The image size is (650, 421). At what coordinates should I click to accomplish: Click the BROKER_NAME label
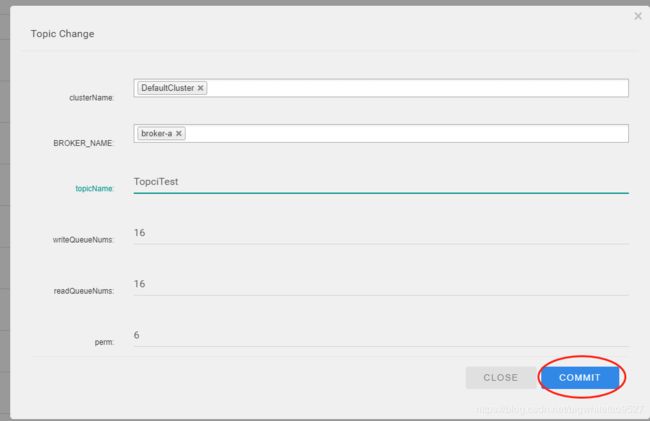[x=83, y=143]
